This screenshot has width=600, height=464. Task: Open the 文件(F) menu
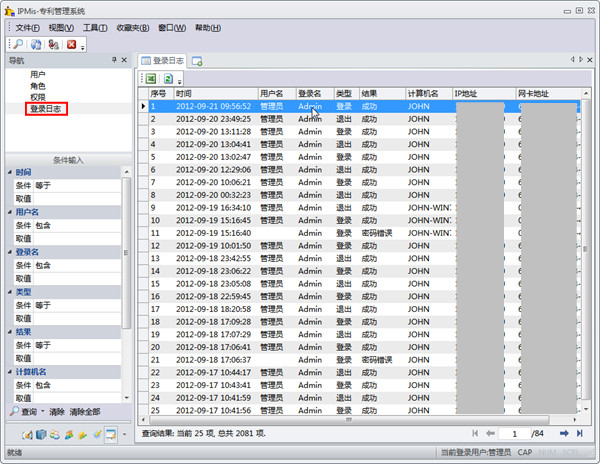[27, 28]
